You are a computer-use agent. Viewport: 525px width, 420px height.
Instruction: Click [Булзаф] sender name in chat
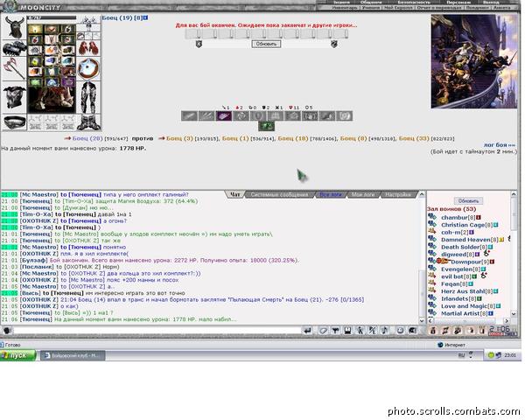tap(34, 260)
